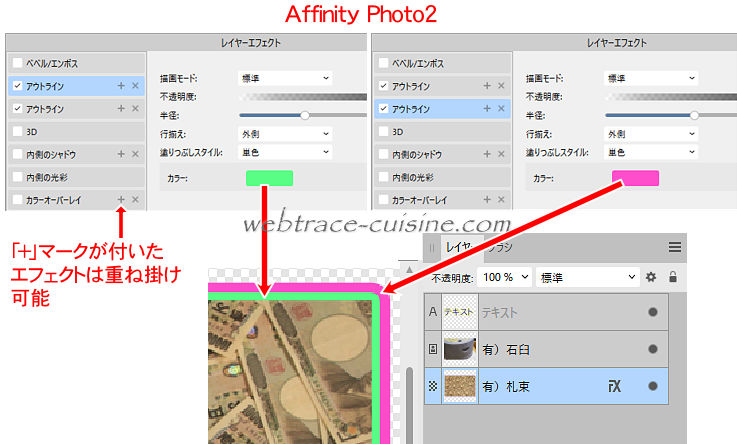Screen dimensions: 737x444
Task: Tick the ベベル/エンボス checkbox in the left panel
Action: coord(17,63)
